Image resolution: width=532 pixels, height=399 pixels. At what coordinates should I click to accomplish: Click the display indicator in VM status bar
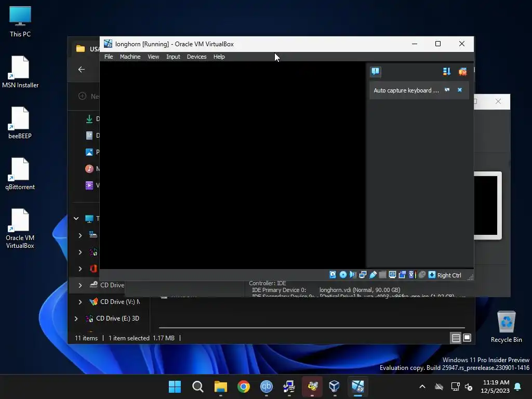pyautogui.click(x=392, y=275)
